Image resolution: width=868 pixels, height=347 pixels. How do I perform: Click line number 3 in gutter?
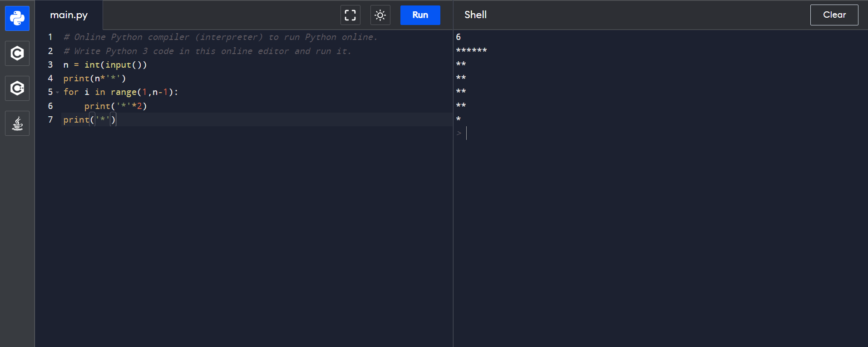pos(50,65)
